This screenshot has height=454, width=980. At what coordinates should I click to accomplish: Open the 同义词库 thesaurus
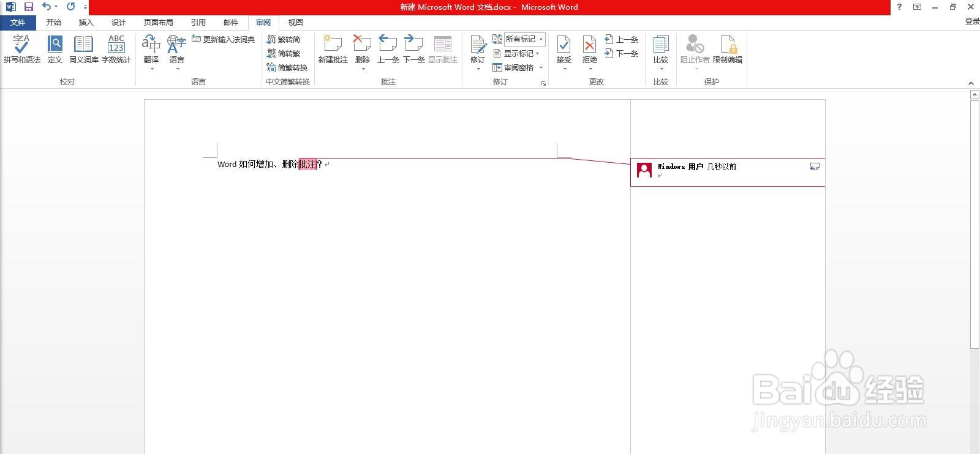[x=83, y=49]
